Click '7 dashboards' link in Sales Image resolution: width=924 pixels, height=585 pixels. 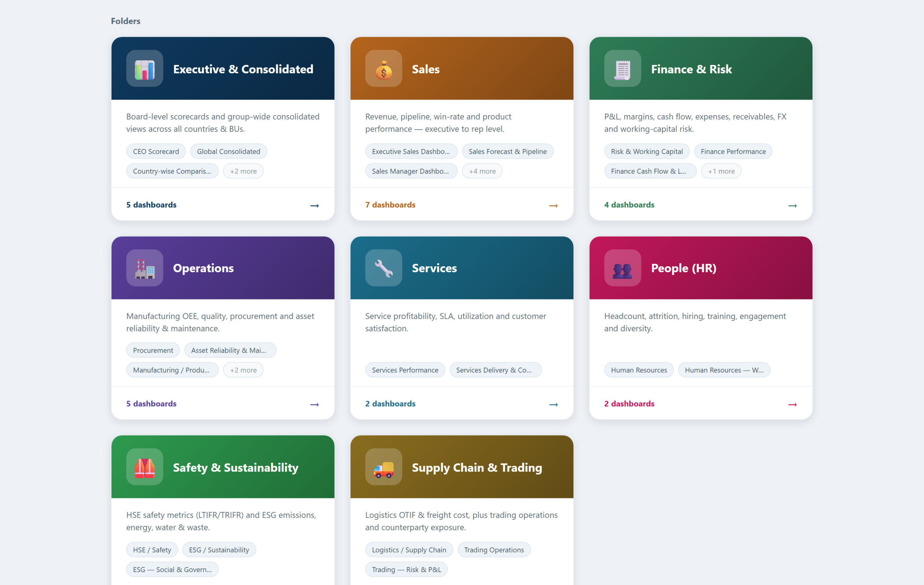tap(390, 205)
